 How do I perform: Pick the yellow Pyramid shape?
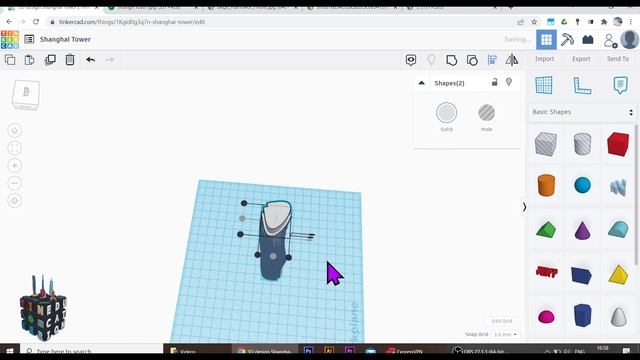618,274
